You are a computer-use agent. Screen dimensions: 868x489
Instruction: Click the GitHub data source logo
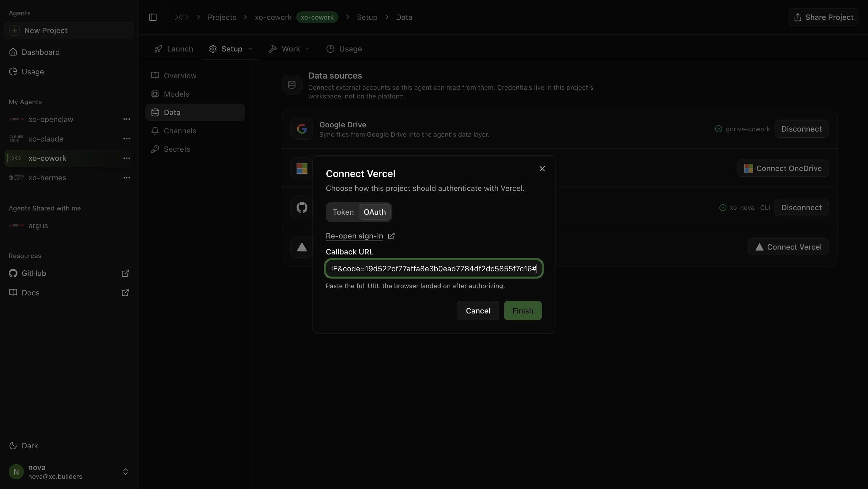302,207
